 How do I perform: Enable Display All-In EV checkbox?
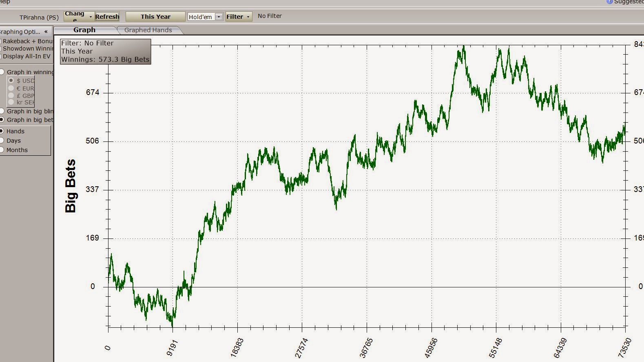click(x=1, y=56)
